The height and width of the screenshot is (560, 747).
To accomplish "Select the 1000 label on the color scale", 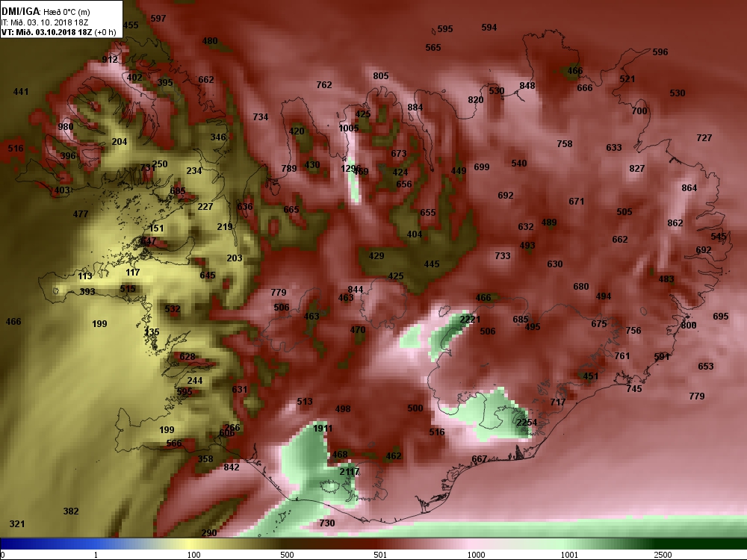I will click(476, 555).
